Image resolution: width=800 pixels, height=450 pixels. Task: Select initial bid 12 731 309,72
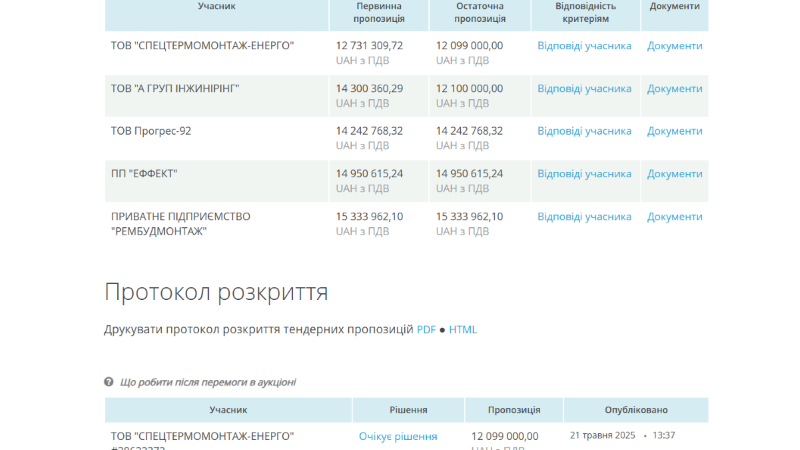click(x=369, y=45)
